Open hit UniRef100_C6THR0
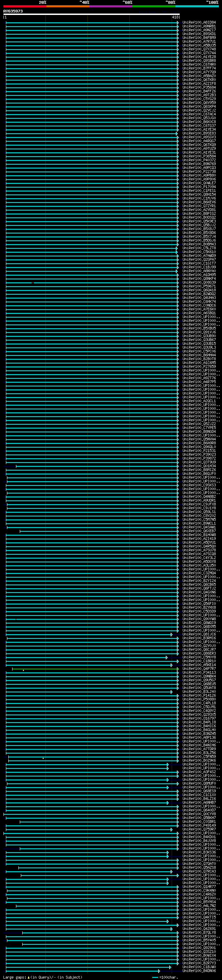The width and height of the screenshot is (222, 980). [199, 65]
